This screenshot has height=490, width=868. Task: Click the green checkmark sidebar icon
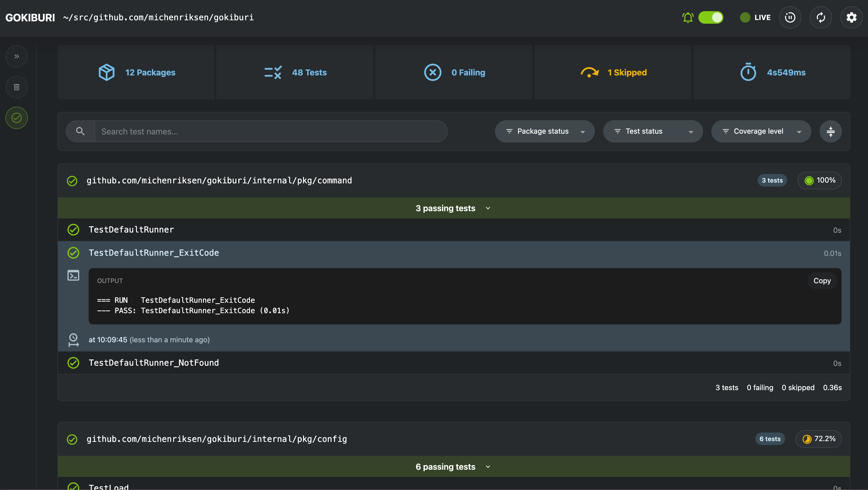[16, 118]
